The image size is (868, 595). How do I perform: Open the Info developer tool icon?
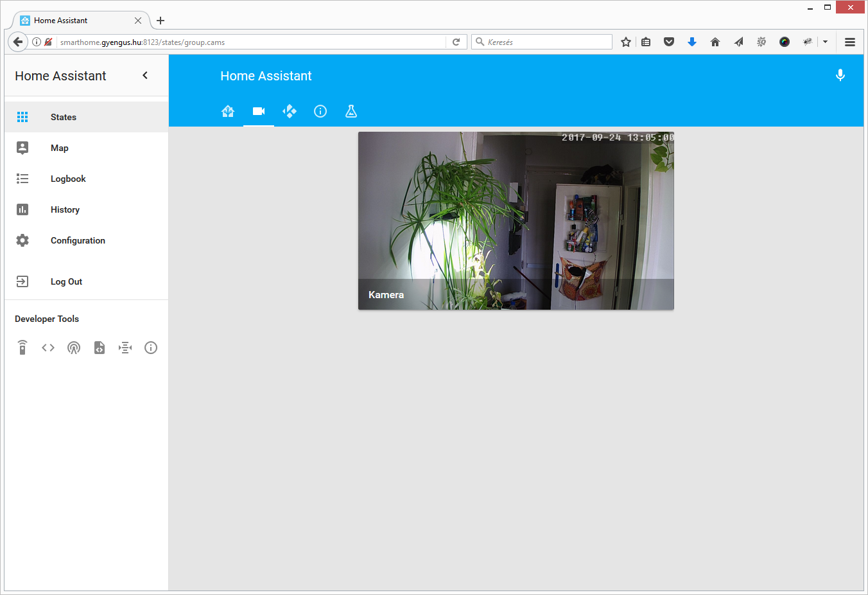tap(151, 348)
